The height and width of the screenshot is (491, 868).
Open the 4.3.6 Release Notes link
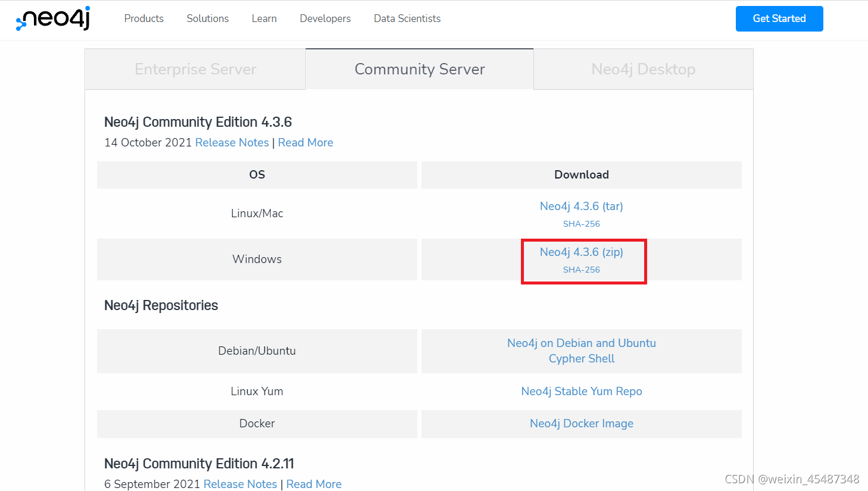pos(232,142)
